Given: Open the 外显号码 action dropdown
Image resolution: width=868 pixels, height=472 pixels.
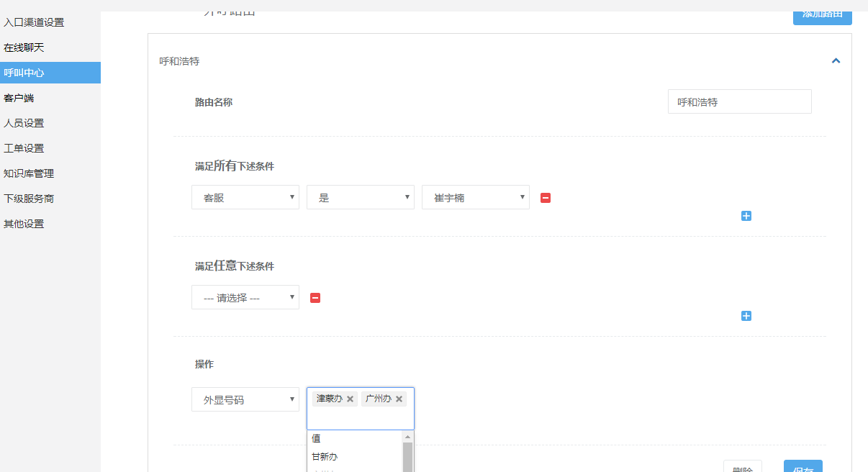Looking at the screenshot, I should tap(245, 399).
